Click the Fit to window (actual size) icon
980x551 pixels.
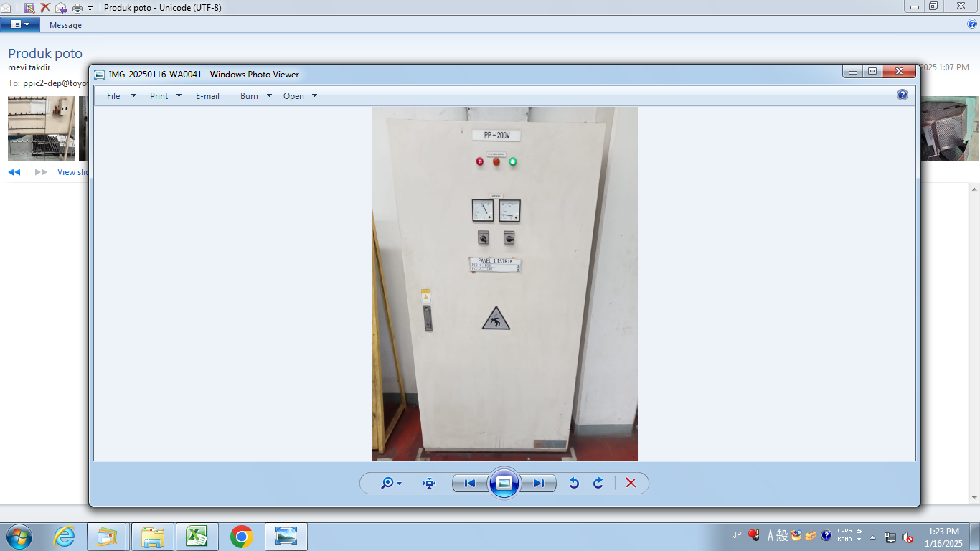point(430,484)
